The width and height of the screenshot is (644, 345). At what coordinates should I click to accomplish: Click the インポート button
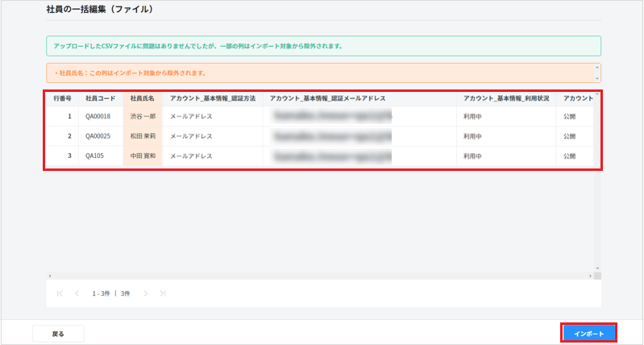point(588,333)
